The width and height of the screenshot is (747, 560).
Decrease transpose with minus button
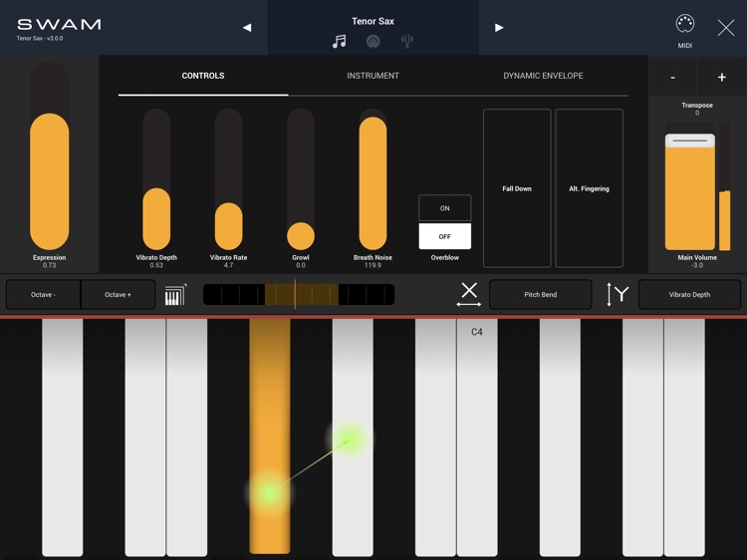point(672,77)
